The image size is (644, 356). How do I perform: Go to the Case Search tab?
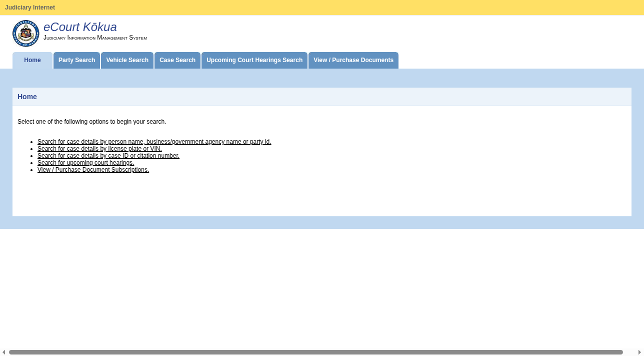(177, 60)
